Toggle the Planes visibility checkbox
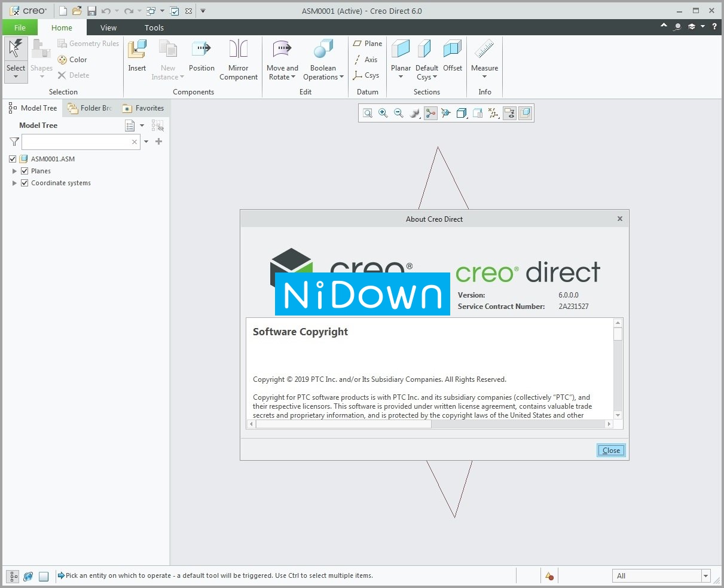 click(25, 171)
